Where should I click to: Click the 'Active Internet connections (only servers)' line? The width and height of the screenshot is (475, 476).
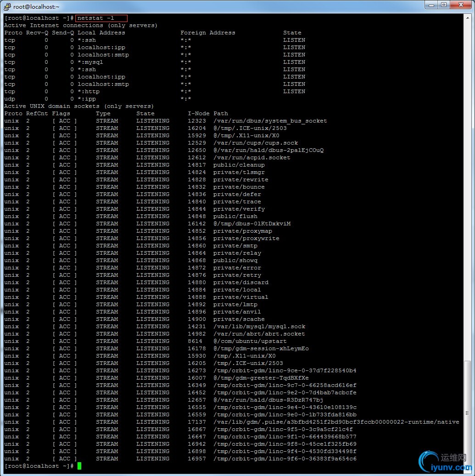click(x=81, y=25)
